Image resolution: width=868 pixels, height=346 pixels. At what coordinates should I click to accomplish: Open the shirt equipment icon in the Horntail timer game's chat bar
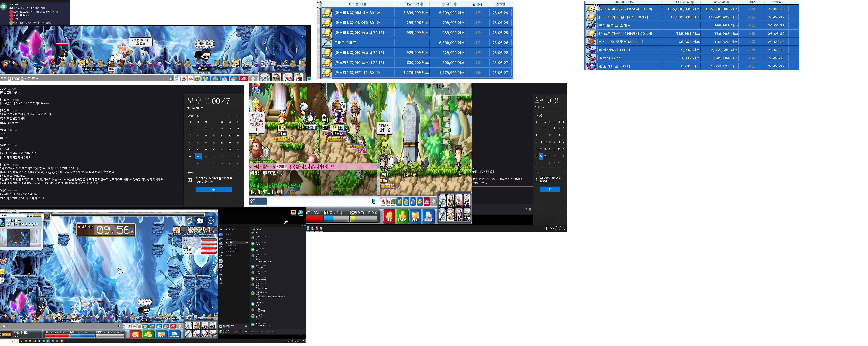pyautogui.click(x=146, y=326)
